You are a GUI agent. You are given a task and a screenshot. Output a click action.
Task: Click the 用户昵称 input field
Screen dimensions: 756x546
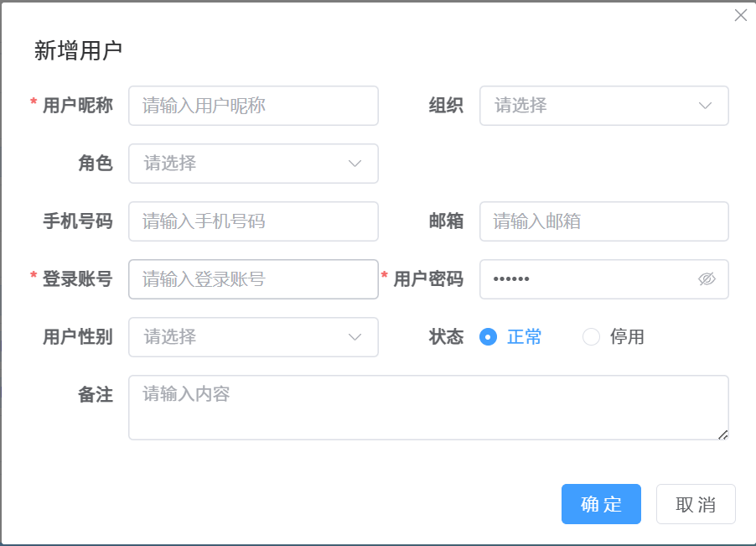click(x=251, y=106)
